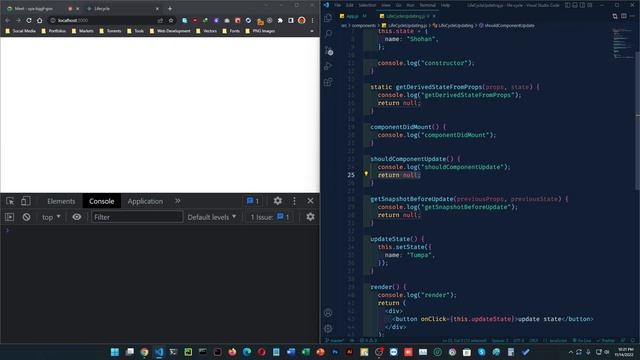The image size is (640, 360).
Task: Click the components breadcrumb folder
Action: pos(363,25)
